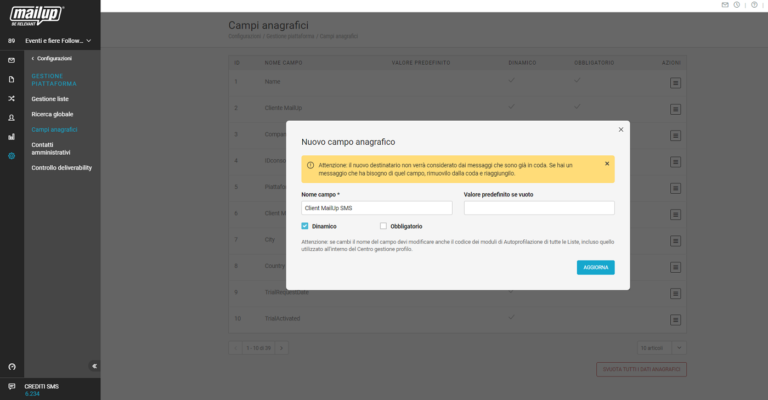Image resolution: width=768 pixels, height=400 pixels.
Task: Expand the Eventi e fiere list dropdown
Action: coord(90,41)
